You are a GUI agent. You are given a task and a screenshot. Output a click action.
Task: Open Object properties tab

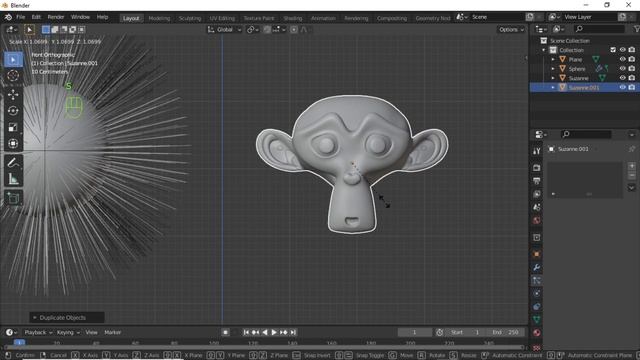click(x=537, y=254)
